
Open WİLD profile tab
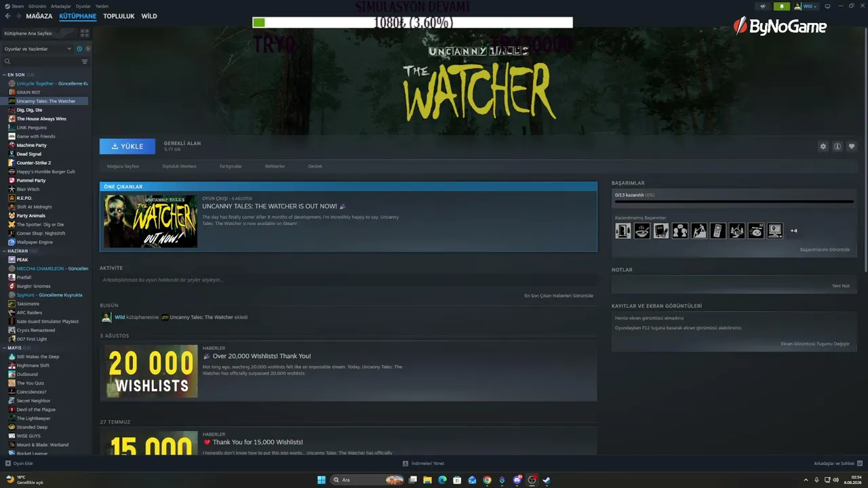149,16
